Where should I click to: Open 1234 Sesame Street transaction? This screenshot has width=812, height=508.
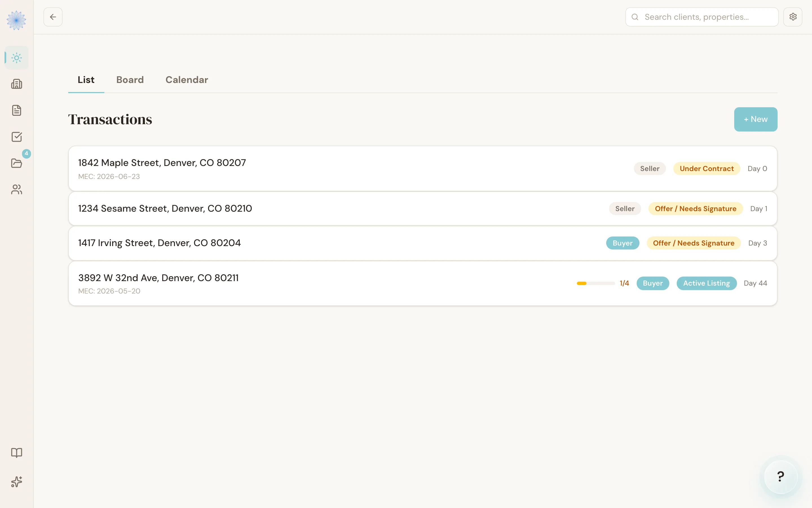[x=422, y=209]
